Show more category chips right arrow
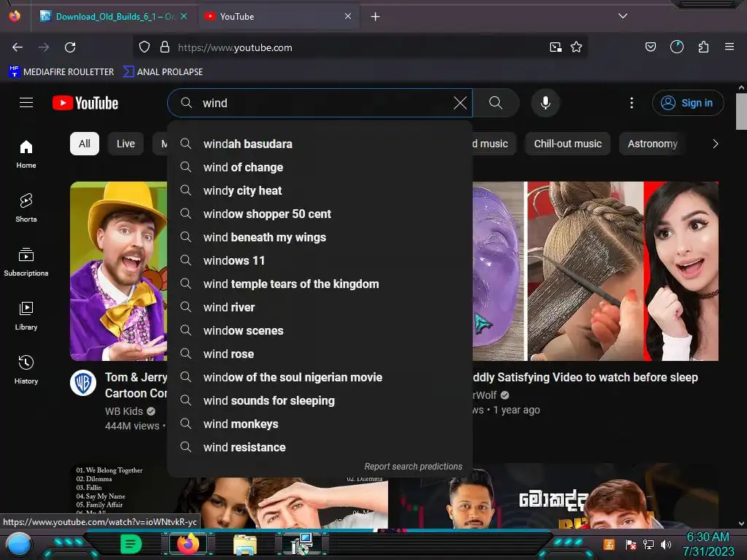This screenshot has height=560, width=747. (x=715, y=144)
